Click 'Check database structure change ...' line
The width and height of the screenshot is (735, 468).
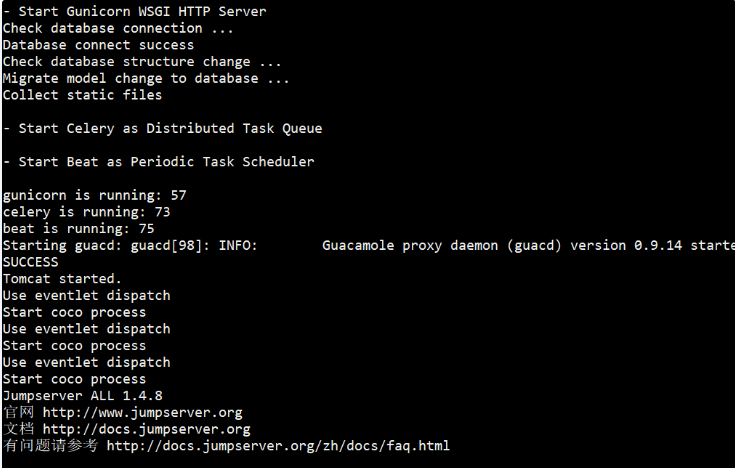point(142,62)
